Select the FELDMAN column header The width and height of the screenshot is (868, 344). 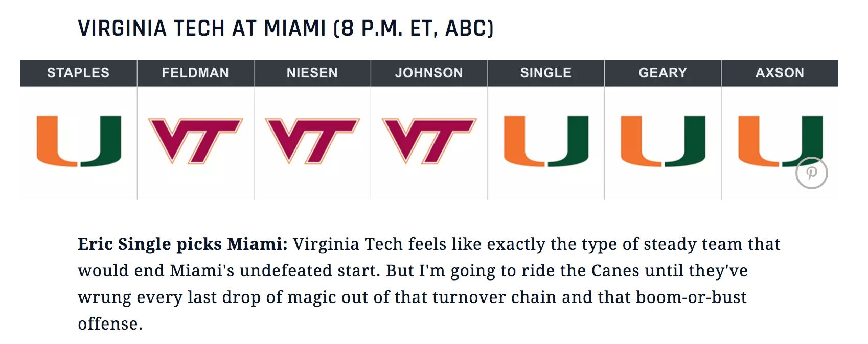[x=195, y=73]
